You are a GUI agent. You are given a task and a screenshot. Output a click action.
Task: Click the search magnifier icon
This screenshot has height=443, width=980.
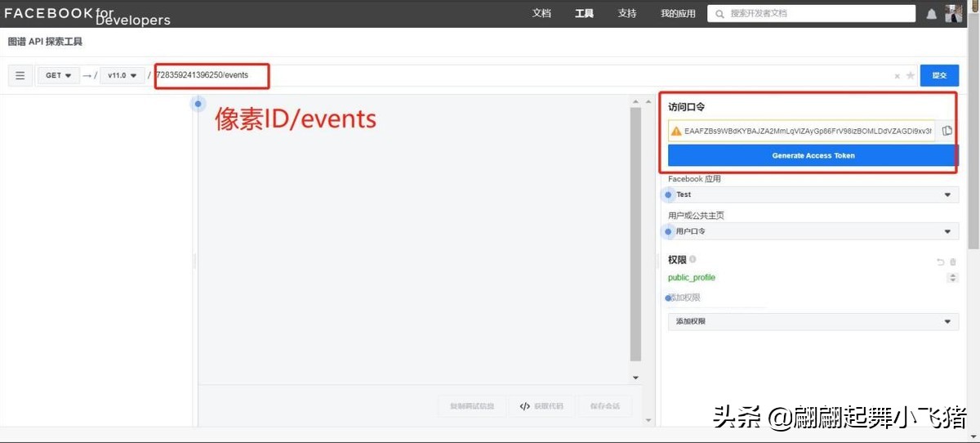[x=719, y=14]
